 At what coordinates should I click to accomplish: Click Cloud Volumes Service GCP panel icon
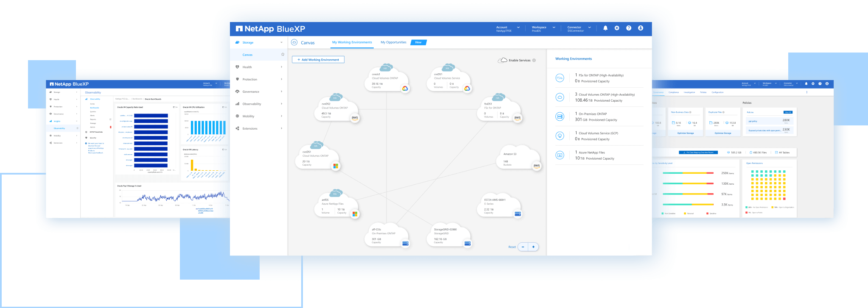(560, 136)
